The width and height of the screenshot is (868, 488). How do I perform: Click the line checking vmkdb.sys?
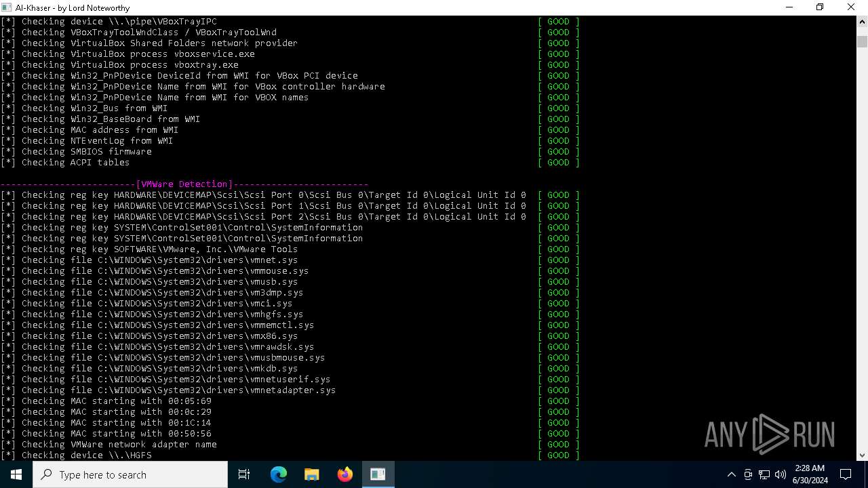click(x=149, y=369)
